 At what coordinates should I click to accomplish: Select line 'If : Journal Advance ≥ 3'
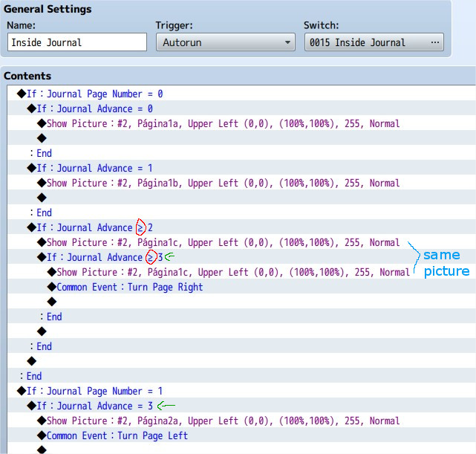click(241, 257)
